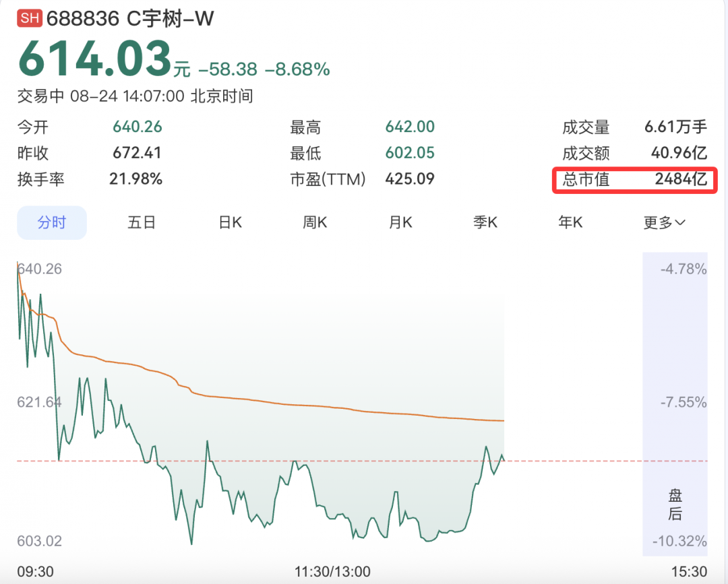Image resolution: width=728 pixels, height=584 pixels.
Task: Click the 换手率 value 21.98%
Action: tap(135, 179)
